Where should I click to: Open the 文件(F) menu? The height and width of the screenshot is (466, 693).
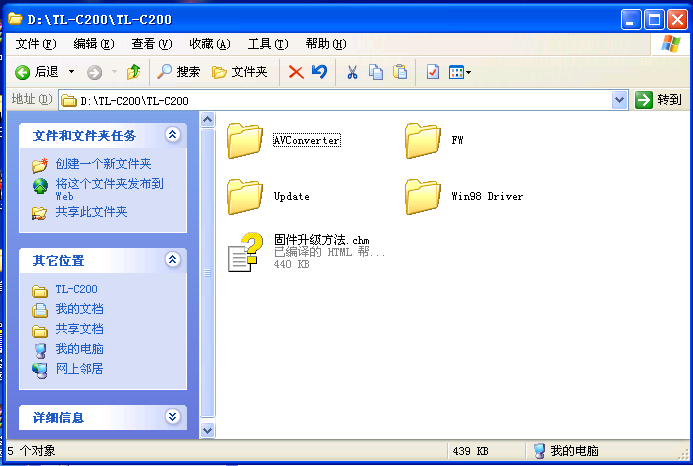(x=36, y=44)
